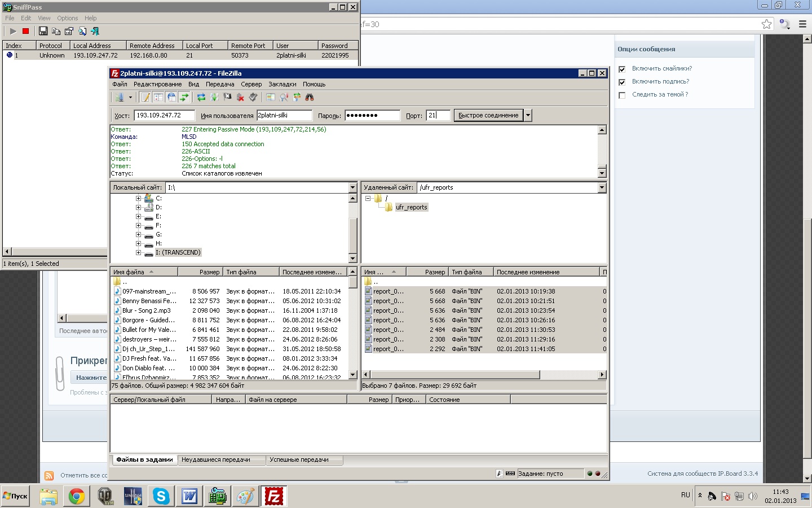This screenshot has width=812, height=508.
Task: Switch to the Неудавшиеся передачи tab
Action: click(222, 459)
